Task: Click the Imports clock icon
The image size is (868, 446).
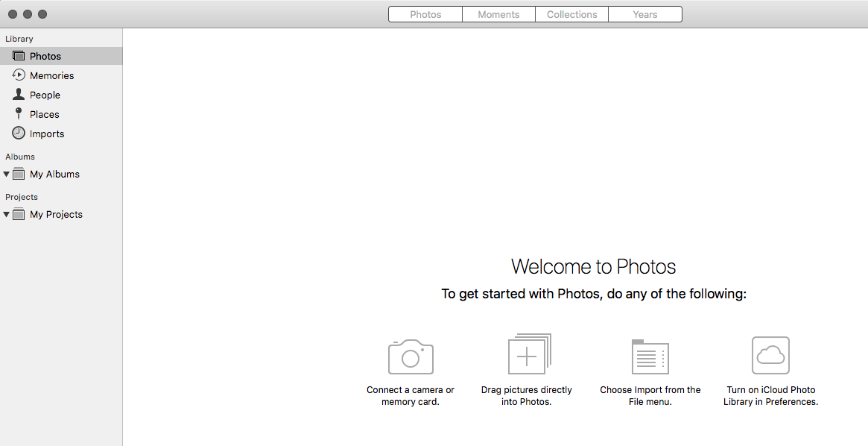Action: tap(19, 133)
